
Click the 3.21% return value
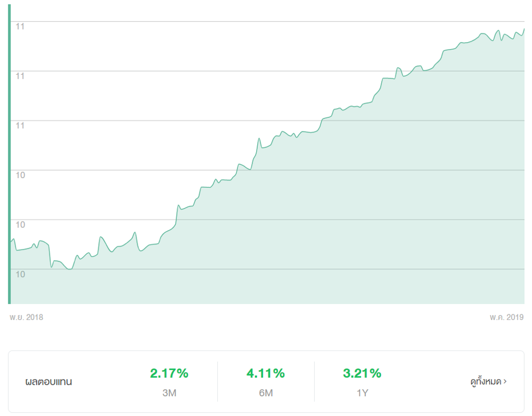362,373
